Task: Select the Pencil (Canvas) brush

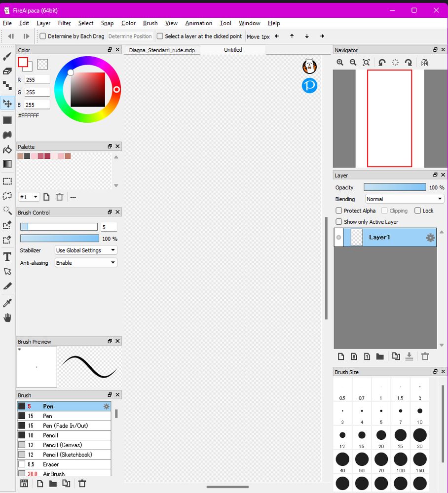Action: [64, 445]
